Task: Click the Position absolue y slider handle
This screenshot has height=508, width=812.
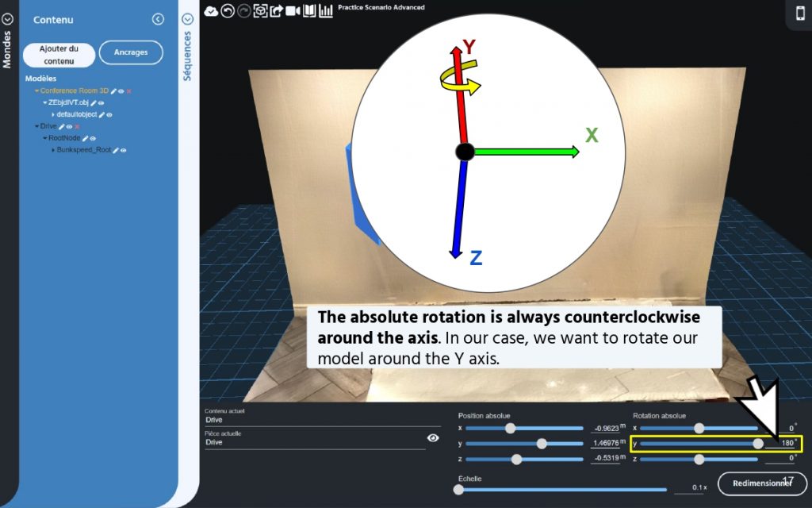Action: point(542,444)
